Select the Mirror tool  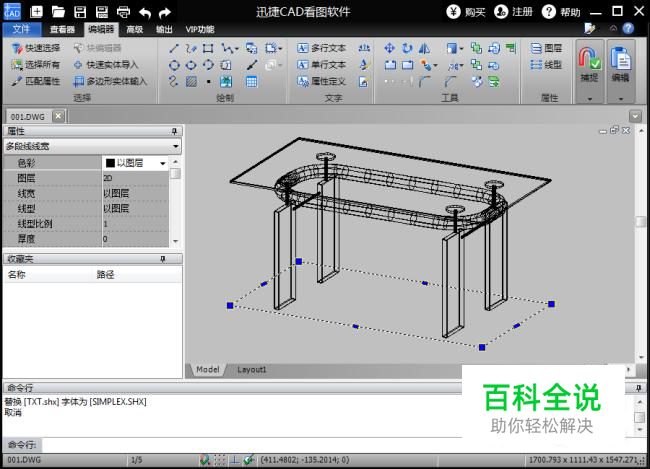[424, 48]
